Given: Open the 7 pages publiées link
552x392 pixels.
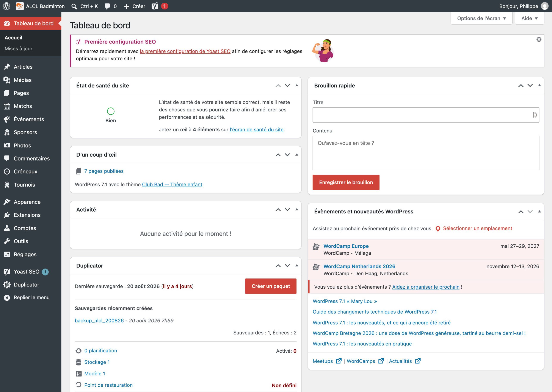Looking at the screenshot, I should pyautogui.click(x=104, y=171).
